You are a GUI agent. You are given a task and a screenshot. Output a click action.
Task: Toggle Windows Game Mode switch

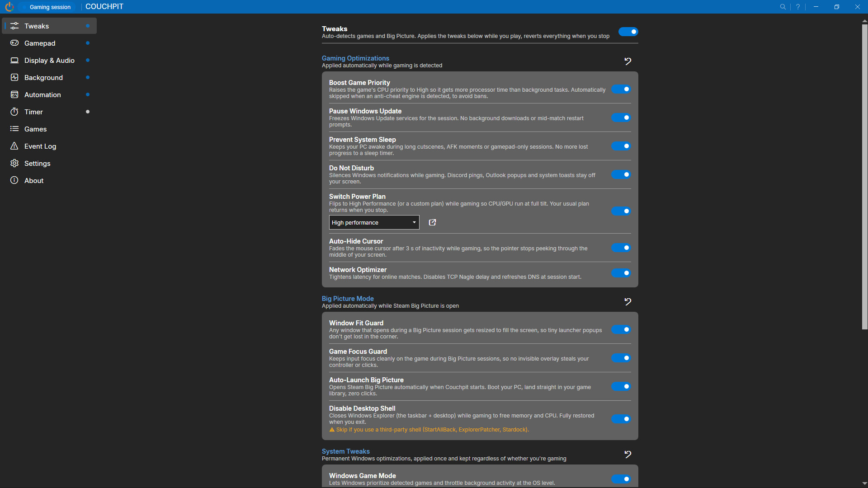click(x=621, y=479)
